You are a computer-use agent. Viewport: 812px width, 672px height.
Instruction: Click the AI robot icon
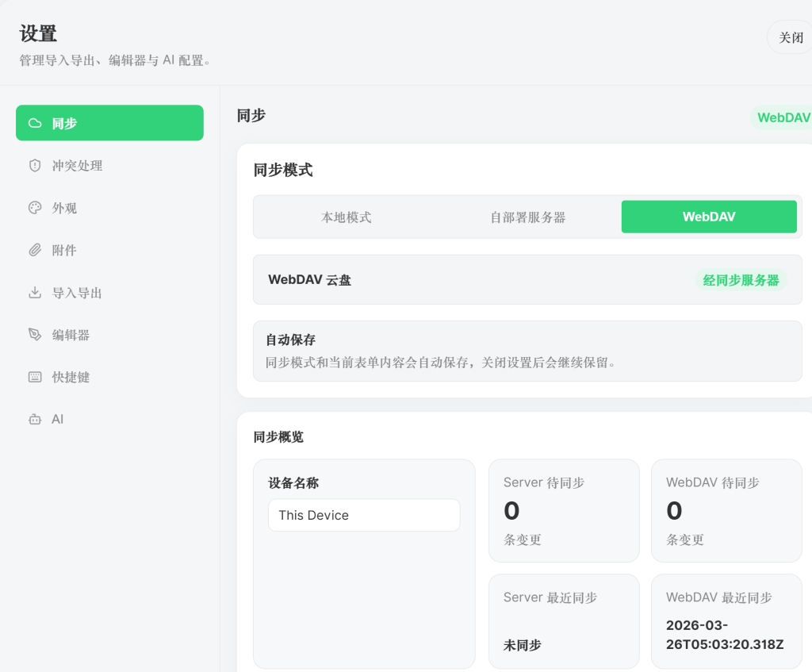pyautogui.click(x=34, y=419)
